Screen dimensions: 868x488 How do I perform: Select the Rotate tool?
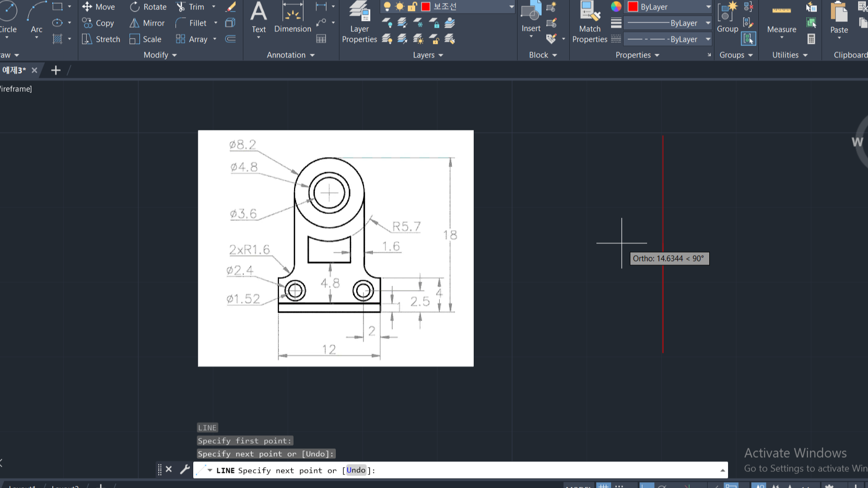tap(148, 7)
